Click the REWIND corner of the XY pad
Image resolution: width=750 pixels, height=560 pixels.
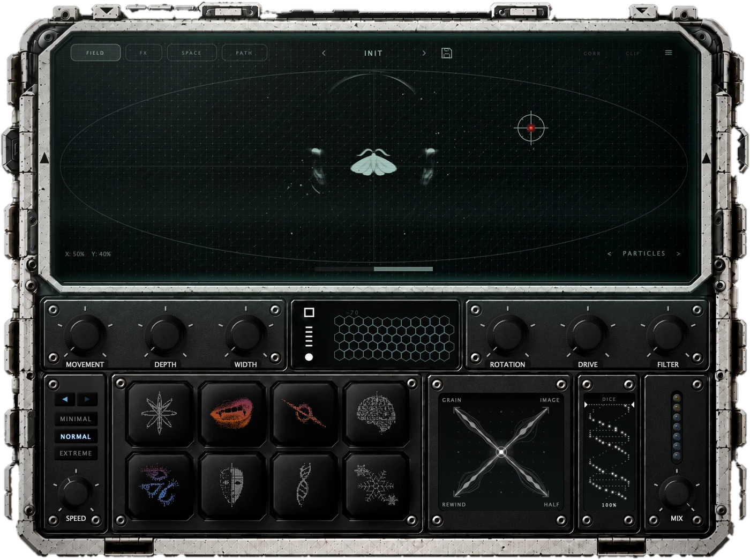pyautogui.click(x=454, y=504)
